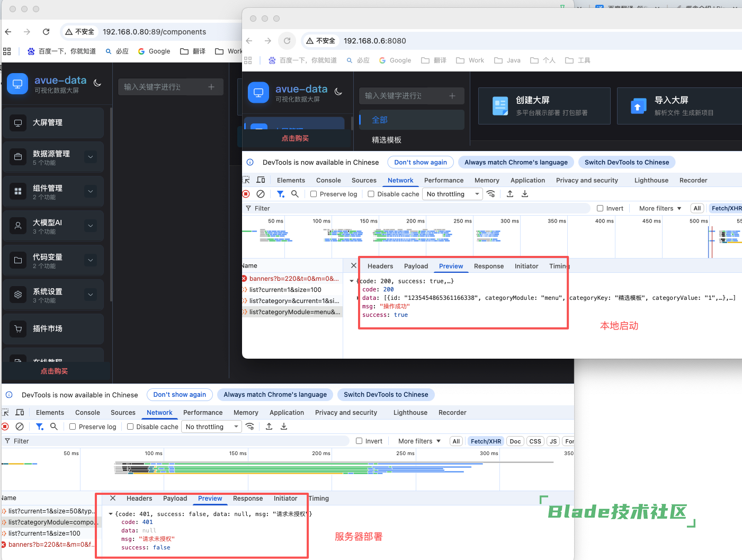Click the clear network log icon in upper DevTools
742x560 pixels.
(261, 194)
